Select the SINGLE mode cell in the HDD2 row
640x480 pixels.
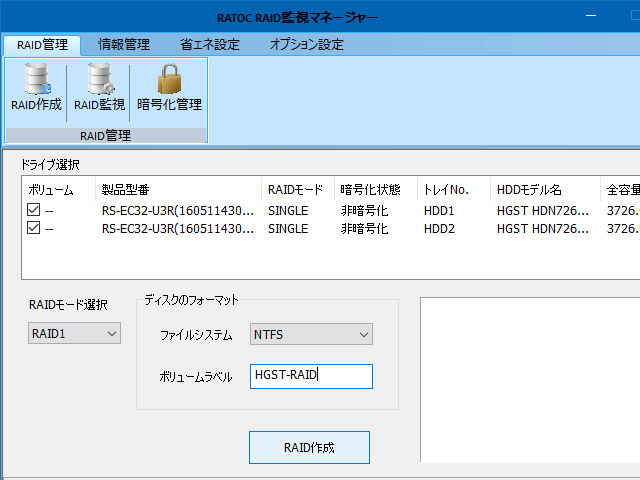coord(288,229)
